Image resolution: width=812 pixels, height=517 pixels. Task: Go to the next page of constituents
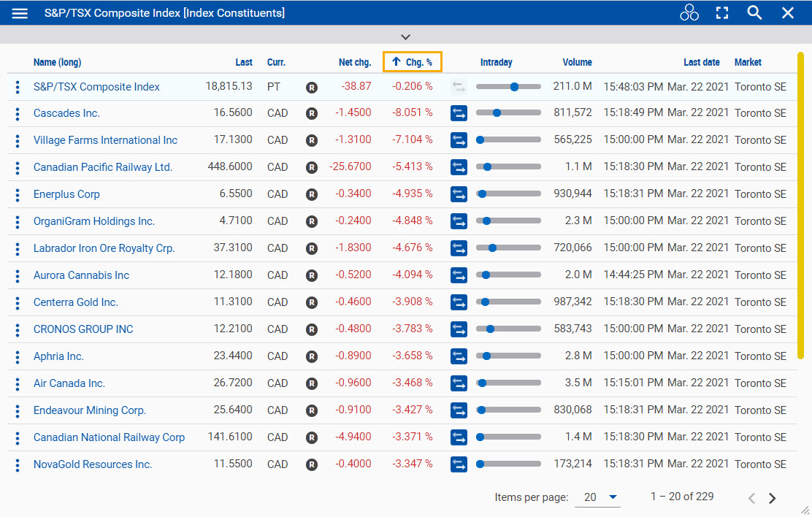tap(772, 497)
